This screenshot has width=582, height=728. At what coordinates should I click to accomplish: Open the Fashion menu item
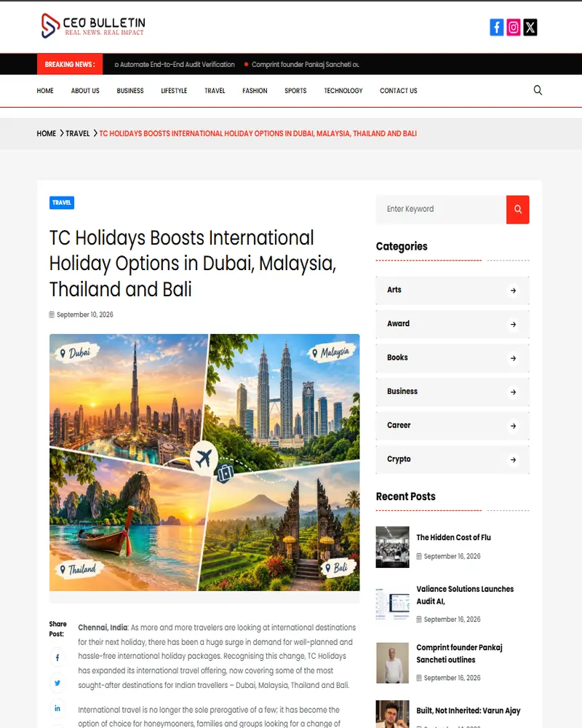tap(255, 91)
